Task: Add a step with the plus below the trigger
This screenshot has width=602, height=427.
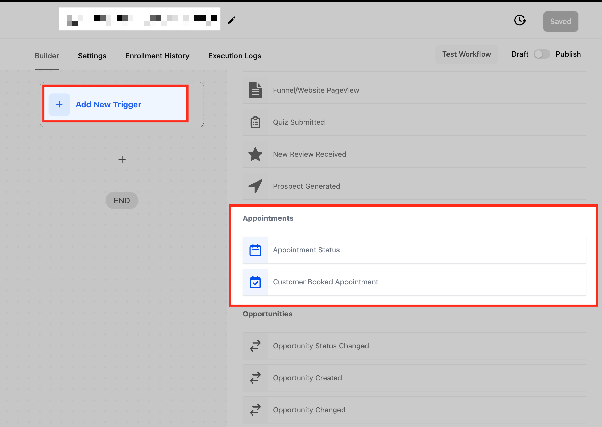Action: pyautogui.click(x=122, y=159)
